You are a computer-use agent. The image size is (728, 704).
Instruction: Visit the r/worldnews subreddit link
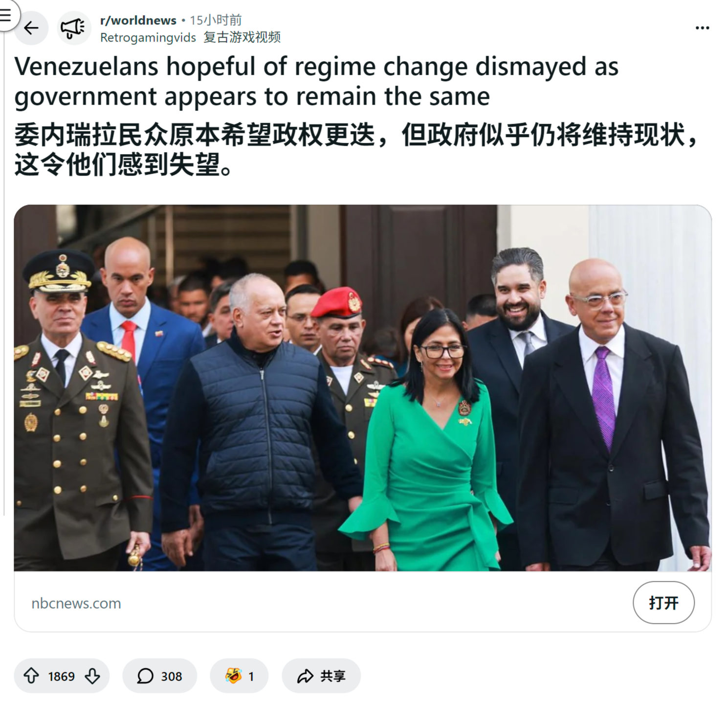coord(138,20)
